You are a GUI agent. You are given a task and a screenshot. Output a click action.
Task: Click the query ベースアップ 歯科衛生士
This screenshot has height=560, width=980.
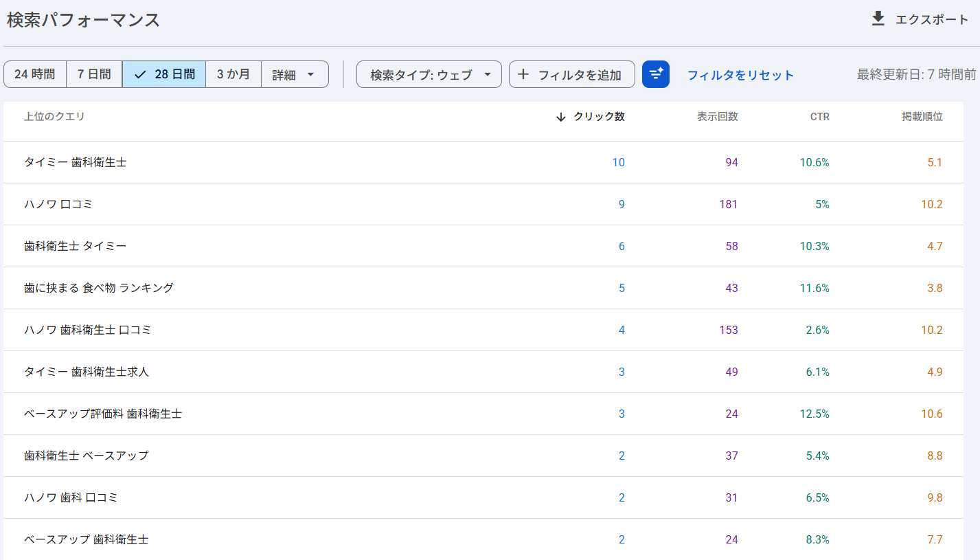[87, 539]
